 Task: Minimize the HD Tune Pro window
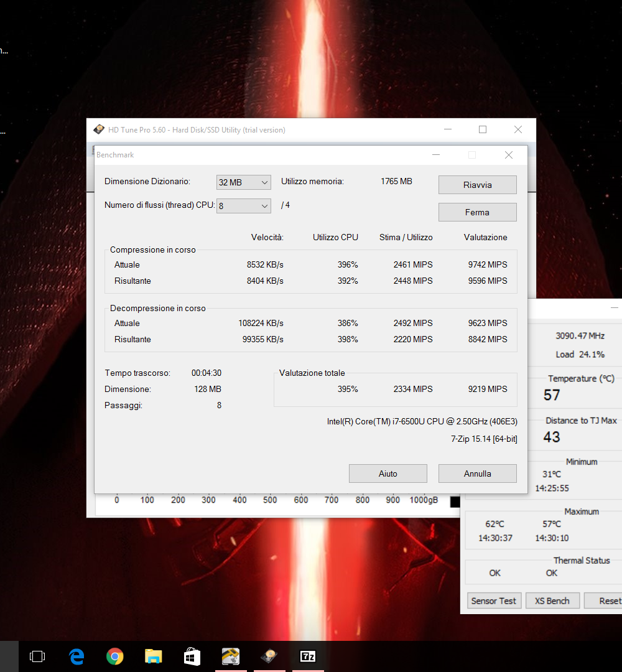448,129
